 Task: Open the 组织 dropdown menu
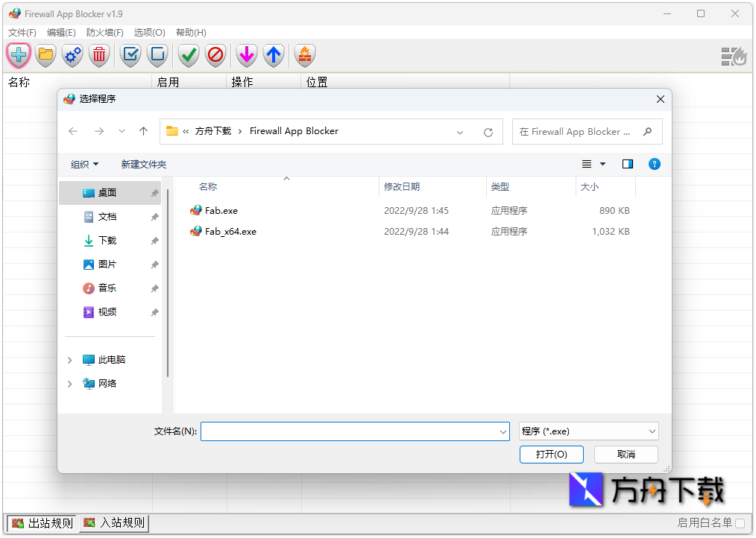pyautogui.click(x=84, y=165)
